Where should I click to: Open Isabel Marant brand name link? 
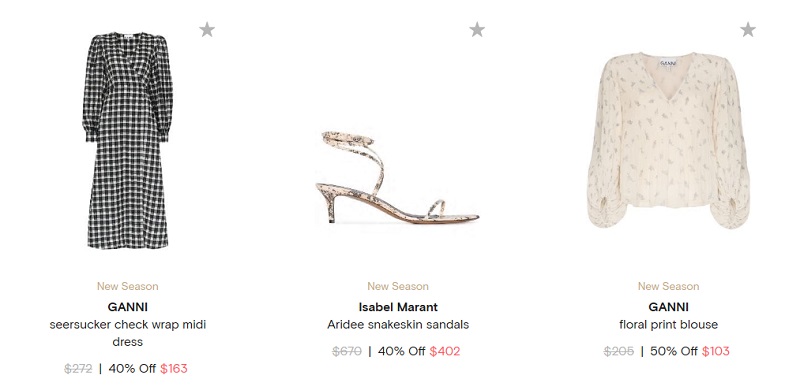coord(398,307)
